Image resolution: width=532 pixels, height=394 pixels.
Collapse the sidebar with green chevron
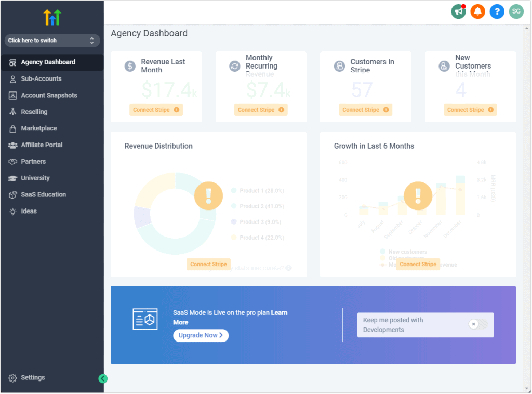[x=103, y=379]
